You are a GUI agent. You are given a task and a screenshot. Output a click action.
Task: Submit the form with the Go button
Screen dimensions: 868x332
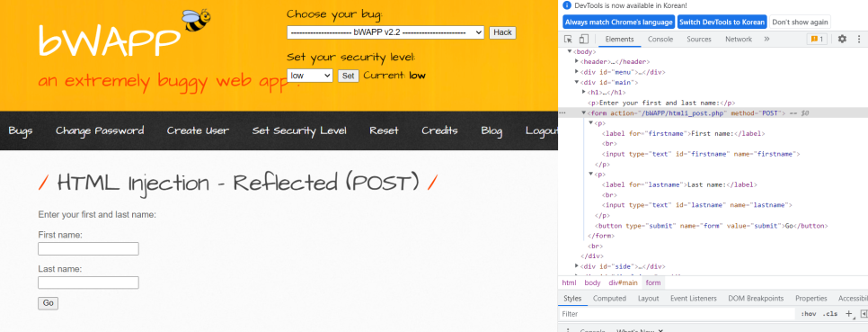[x=49, y=303]
